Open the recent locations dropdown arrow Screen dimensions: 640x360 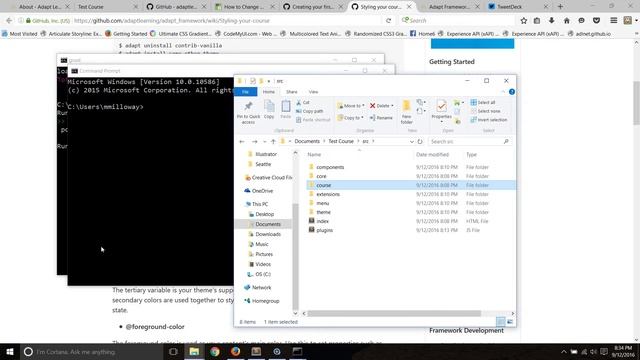(x=264, y=142)
